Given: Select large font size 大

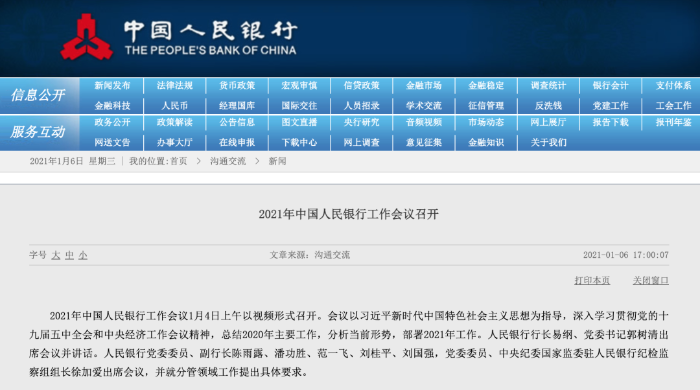Looking at the screenshot, I should point(56,255).
